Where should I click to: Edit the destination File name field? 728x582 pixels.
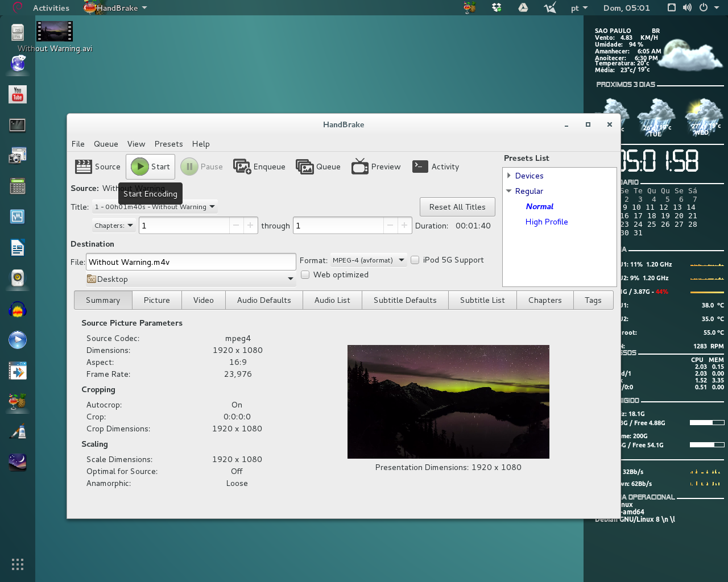coord(191,262)
